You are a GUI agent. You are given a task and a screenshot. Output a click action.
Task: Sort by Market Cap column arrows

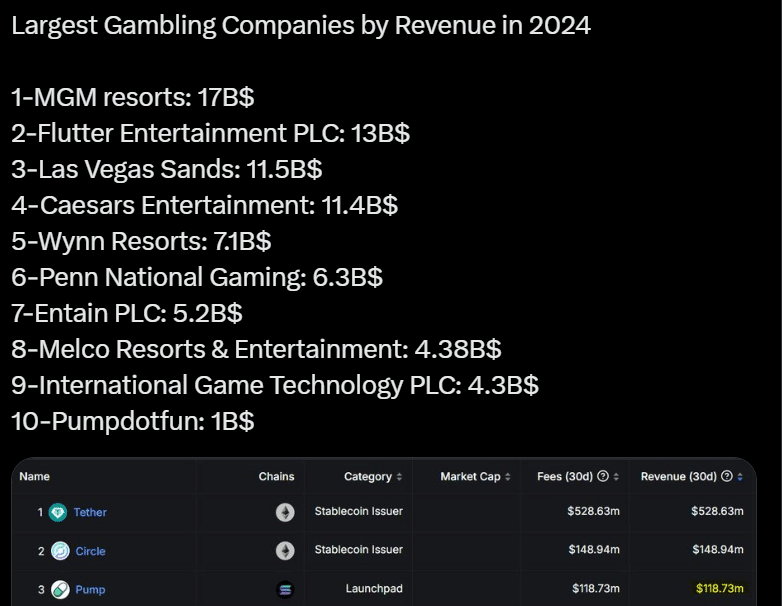point(509,477)
